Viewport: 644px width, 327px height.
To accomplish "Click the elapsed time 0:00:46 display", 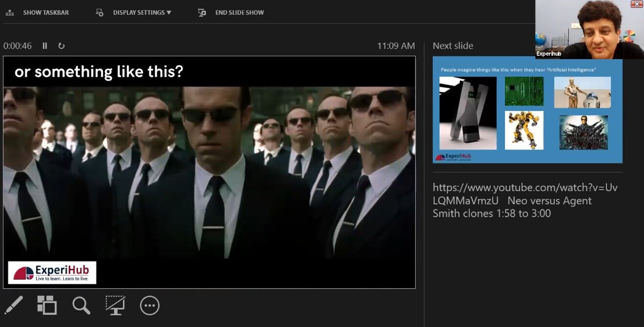I will [18, 46].
